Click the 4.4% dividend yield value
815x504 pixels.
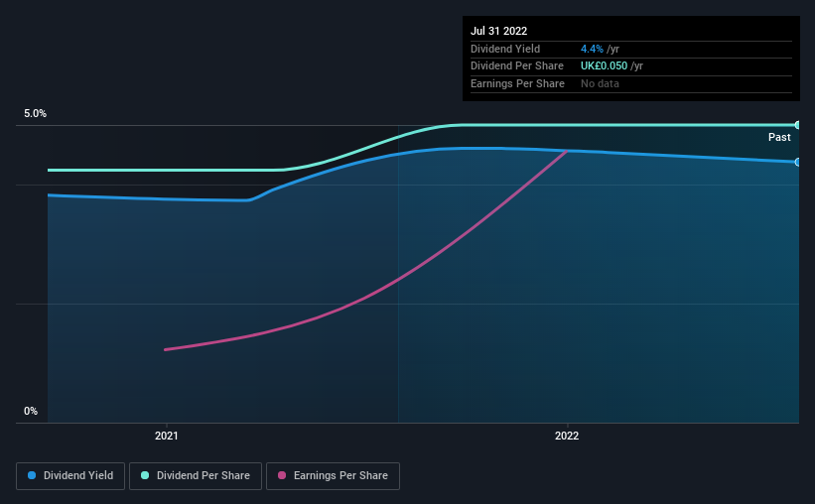click(592, 49)
